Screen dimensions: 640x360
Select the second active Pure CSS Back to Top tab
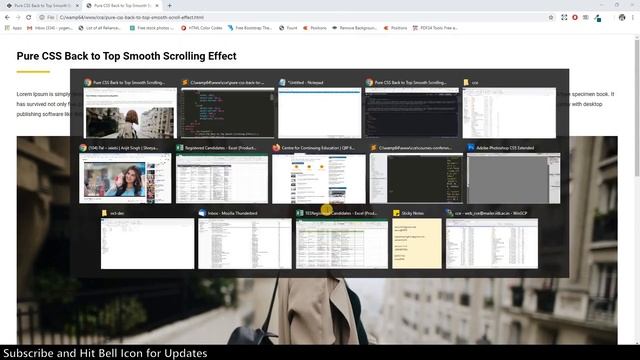click(122, 6)
